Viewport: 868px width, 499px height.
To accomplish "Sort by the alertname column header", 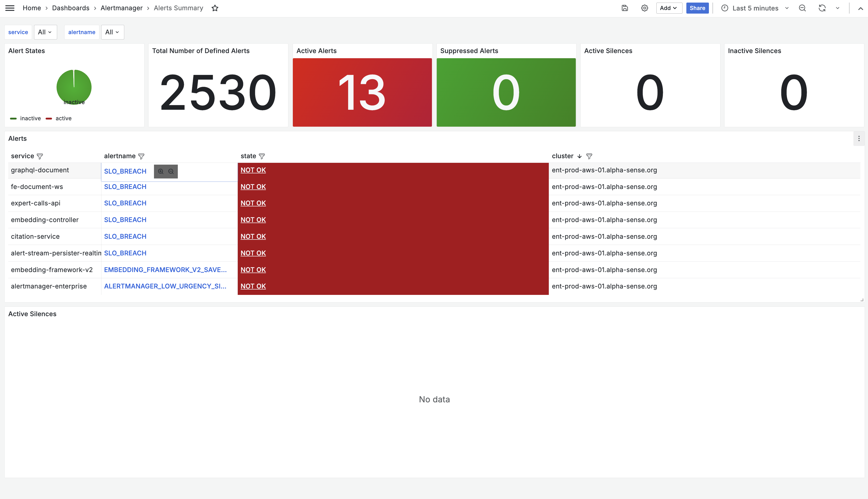I will [119, 156].
